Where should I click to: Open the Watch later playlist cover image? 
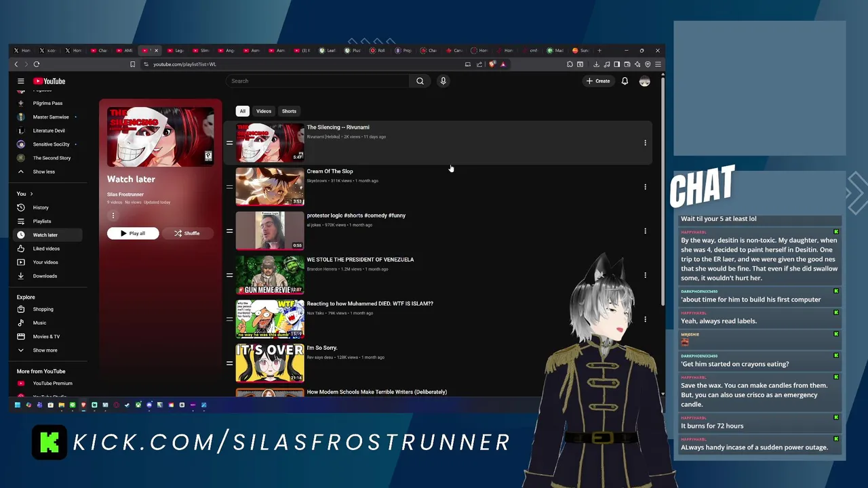pyautogui.click(x=160, y=137)
